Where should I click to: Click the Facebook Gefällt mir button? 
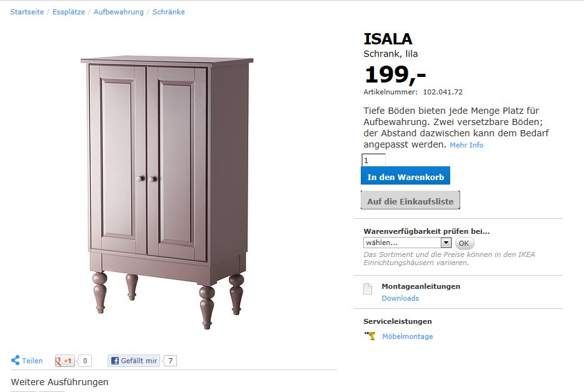point(134,361)
